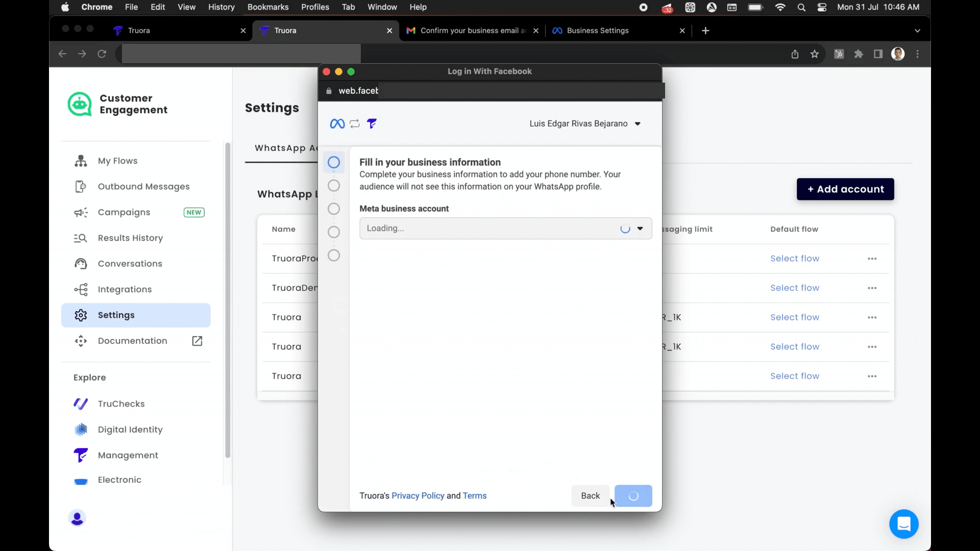980x551 pixels.
Task: Click the Settings gear icon
Action: tap(81, 315)
